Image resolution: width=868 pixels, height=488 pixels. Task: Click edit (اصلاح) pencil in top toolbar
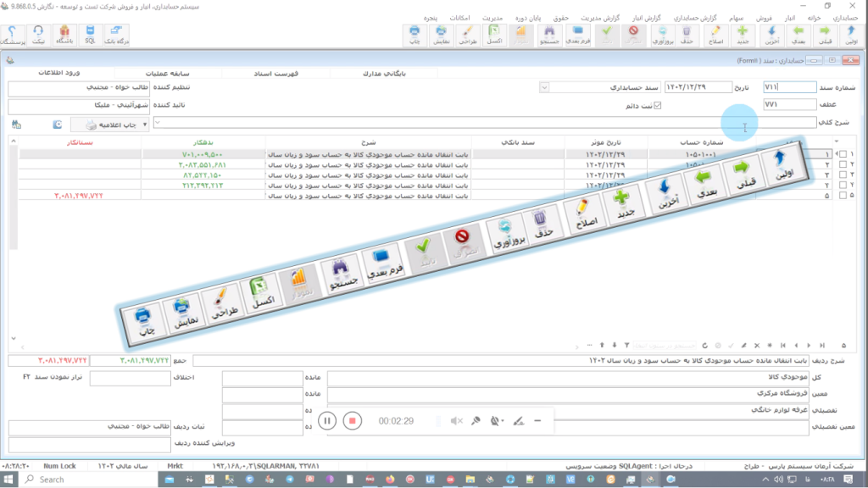pos(715,35)
